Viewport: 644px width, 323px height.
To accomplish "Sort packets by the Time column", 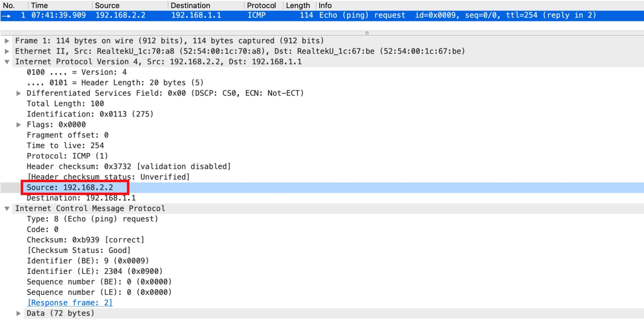I will (x=40, y=5).
